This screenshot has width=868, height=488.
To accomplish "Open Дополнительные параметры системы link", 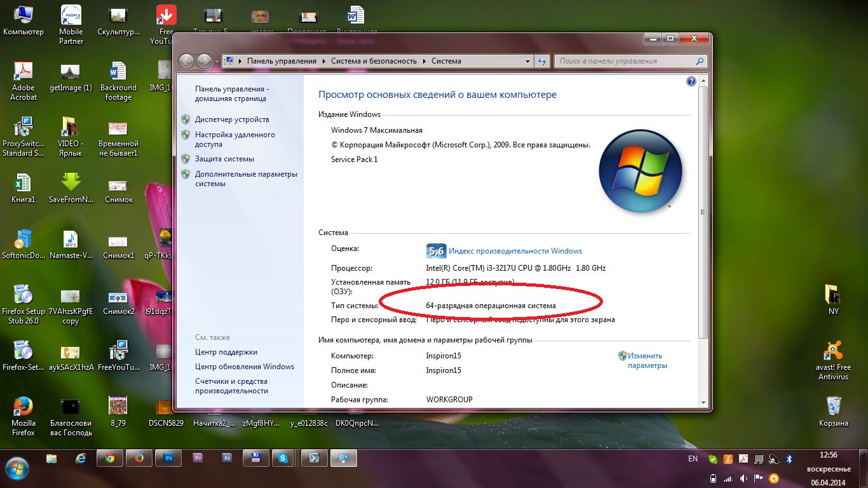I will point(246,179).
